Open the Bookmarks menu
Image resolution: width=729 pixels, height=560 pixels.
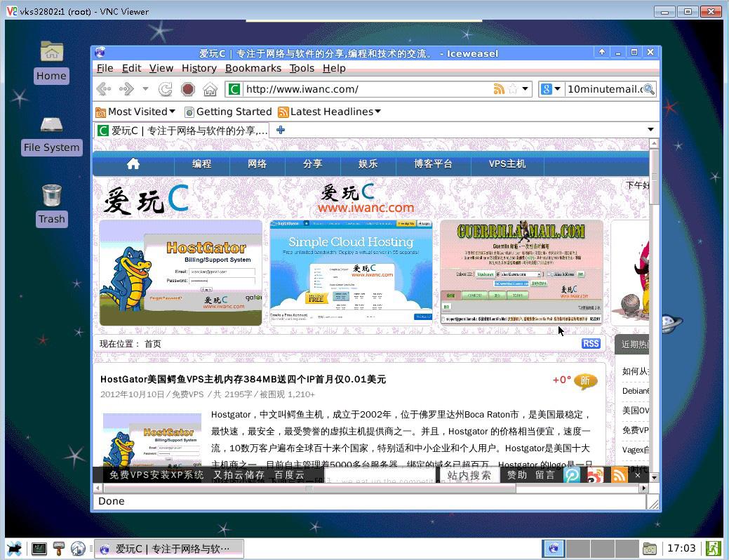tap(253, 68)
